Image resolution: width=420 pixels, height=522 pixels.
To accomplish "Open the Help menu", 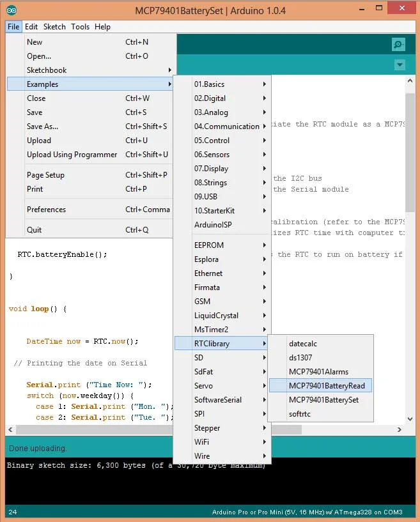I will 102,27.
